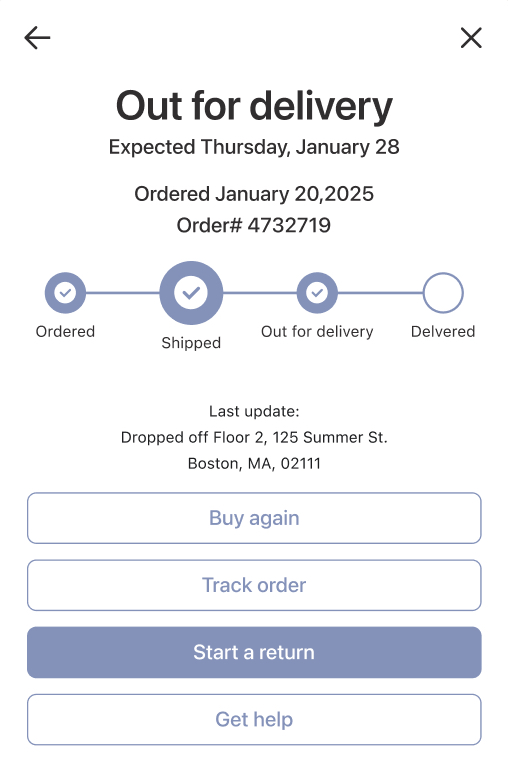The image size is (508, 776).
Task: Click the Ordered label under the tracker
Action: pos(65,332)
